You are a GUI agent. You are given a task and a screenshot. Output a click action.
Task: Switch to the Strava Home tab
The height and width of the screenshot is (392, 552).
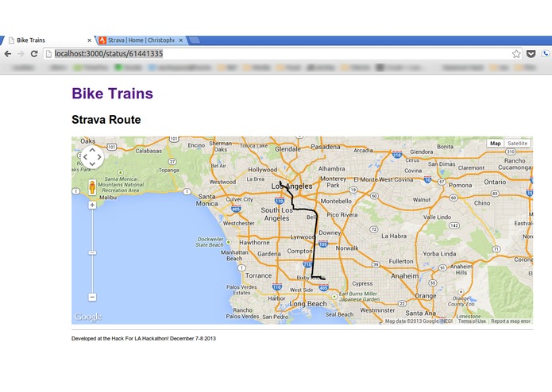click(x=141, y=40)
